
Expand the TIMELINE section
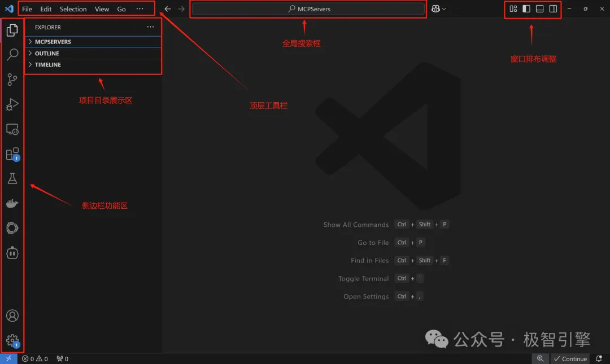(x=47, y=64)
